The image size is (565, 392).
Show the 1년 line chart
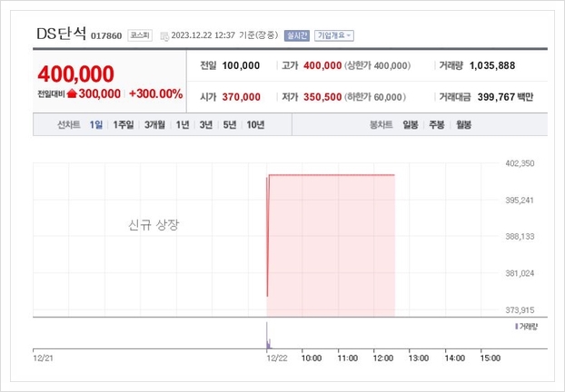click(183, 124)
